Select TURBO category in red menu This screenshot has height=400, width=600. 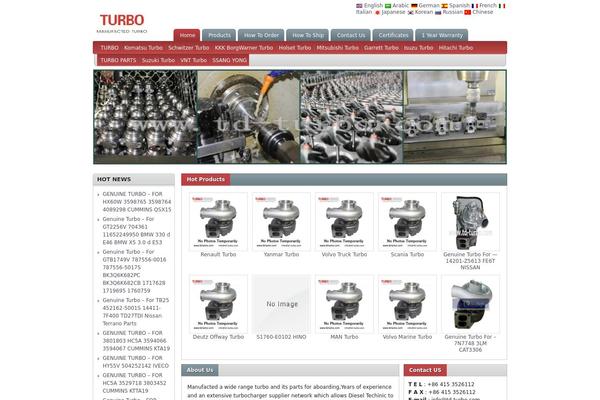109,48
